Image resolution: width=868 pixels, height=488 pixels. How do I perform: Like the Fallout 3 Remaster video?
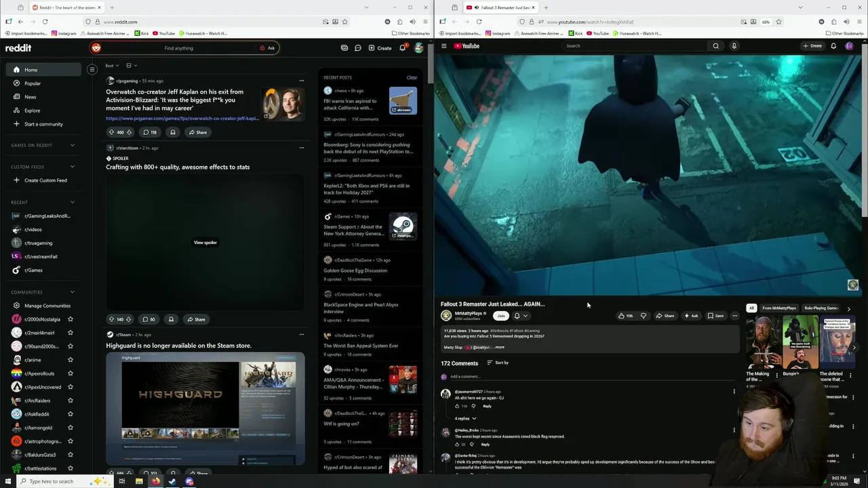625,316
